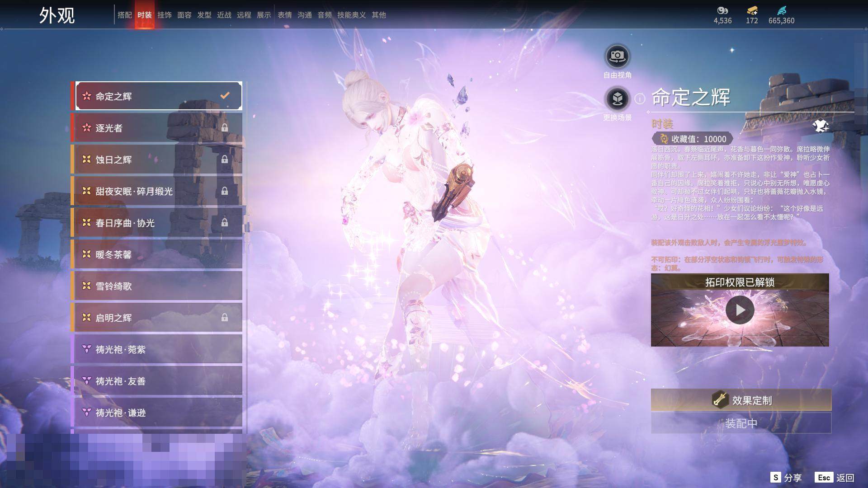Select the 雪铃绮歌 outfit row

tap(157, 286)
